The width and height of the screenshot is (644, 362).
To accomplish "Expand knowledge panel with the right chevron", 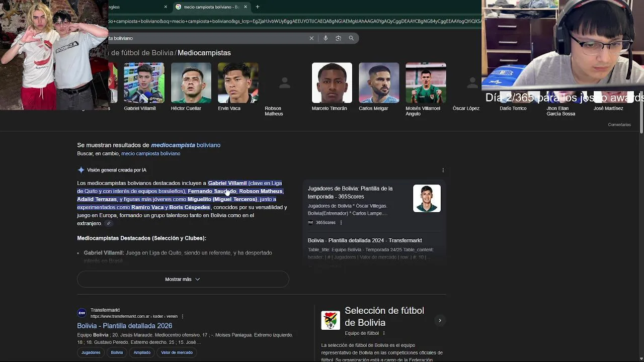I will (440, 320).
